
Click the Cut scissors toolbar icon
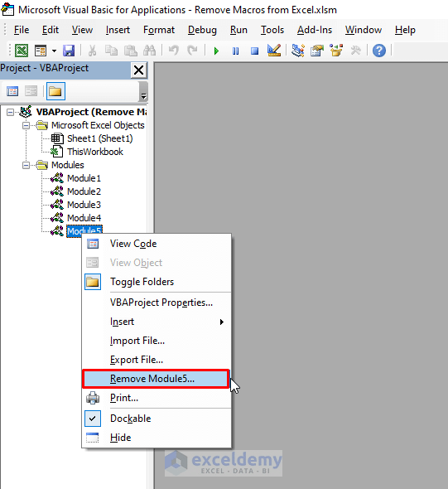[x=92, y=51]
